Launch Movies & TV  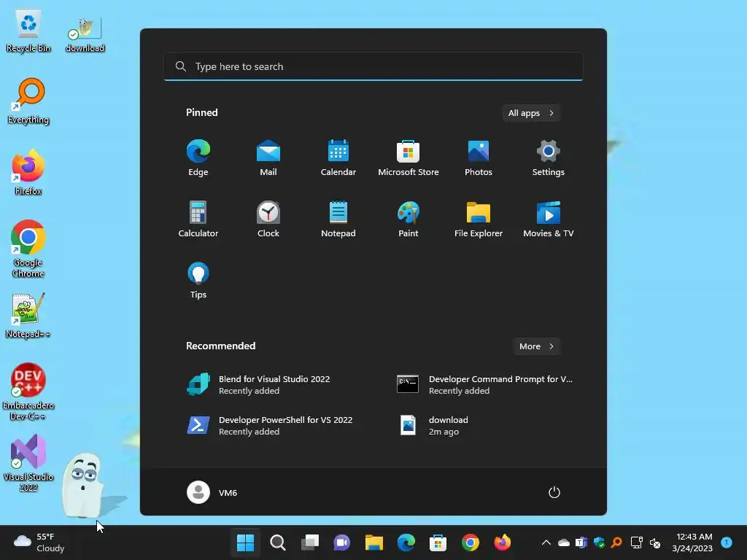click(x=549, y=219)
